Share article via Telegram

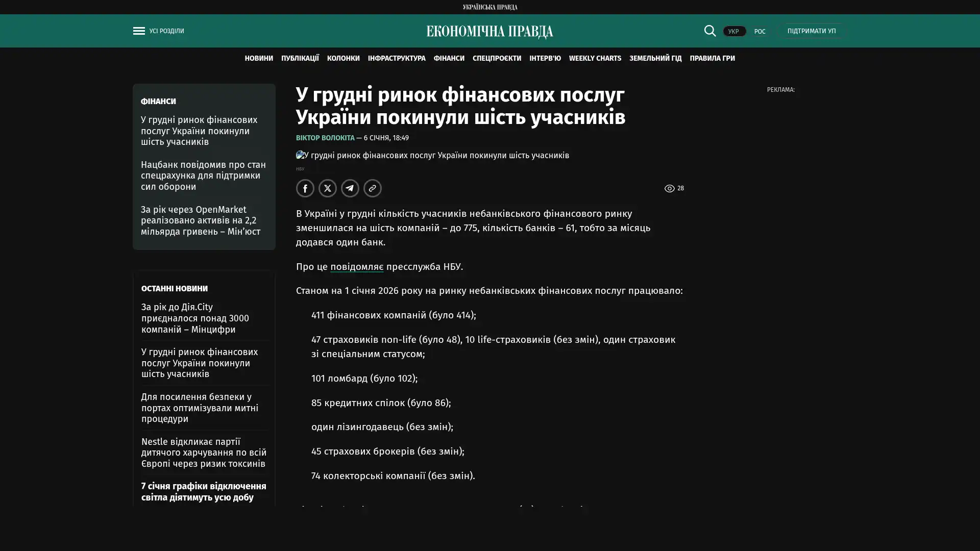click(350, 188)
